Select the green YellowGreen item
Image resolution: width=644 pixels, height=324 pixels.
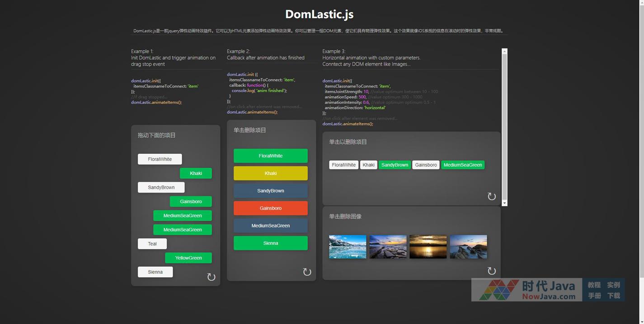coord(188,258)
